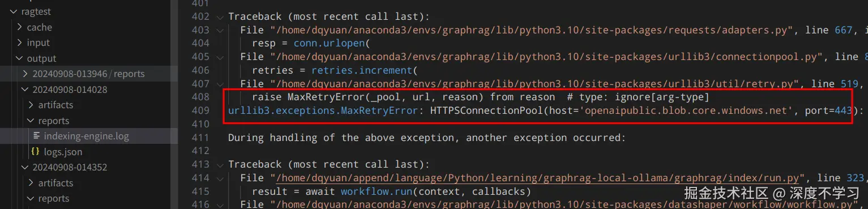The width and height of the screenshot is (868, 209).
Task: Click 'resp = conn.urlopen(' on line 404
Action: 310,44
